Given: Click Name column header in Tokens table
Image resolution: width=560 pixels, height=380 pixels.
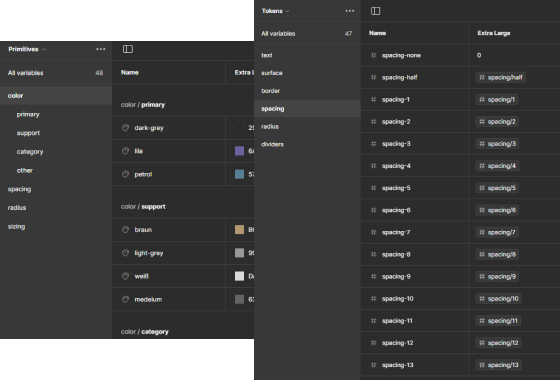Looking at the screenshot, I should [378, 33].
